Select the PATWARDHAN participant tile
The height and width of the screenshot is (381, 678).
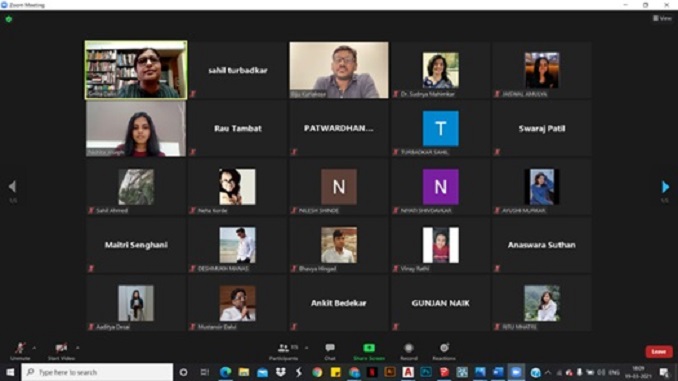coord(339,128)
